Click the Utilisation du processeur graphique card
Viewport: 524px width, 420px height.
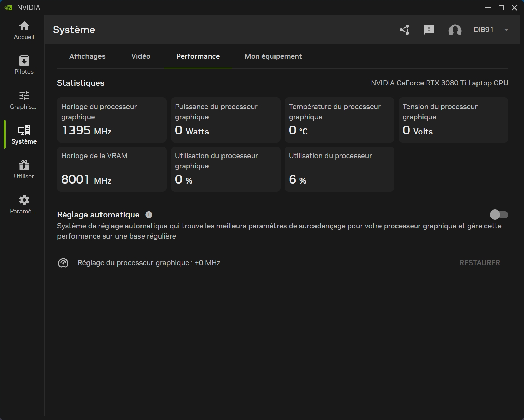coord(226,169)
